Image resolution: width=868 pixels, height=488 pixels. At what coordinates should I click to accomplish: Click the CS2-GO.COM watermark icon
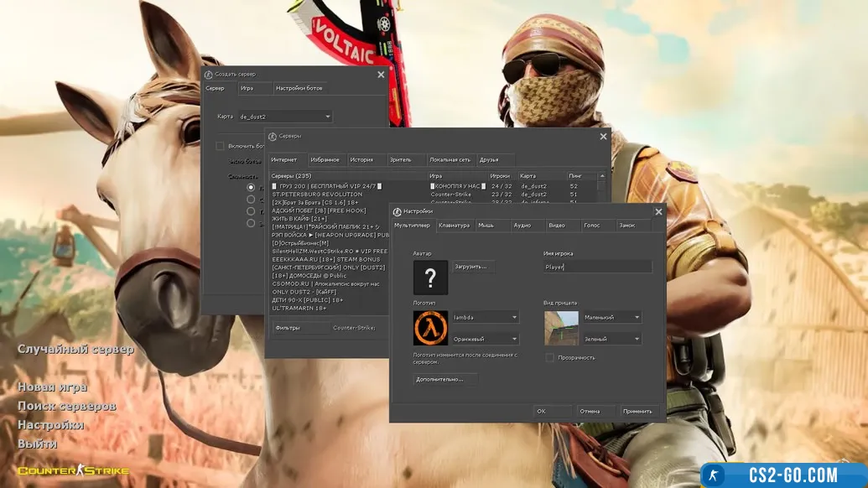click(x=714, y=475)
